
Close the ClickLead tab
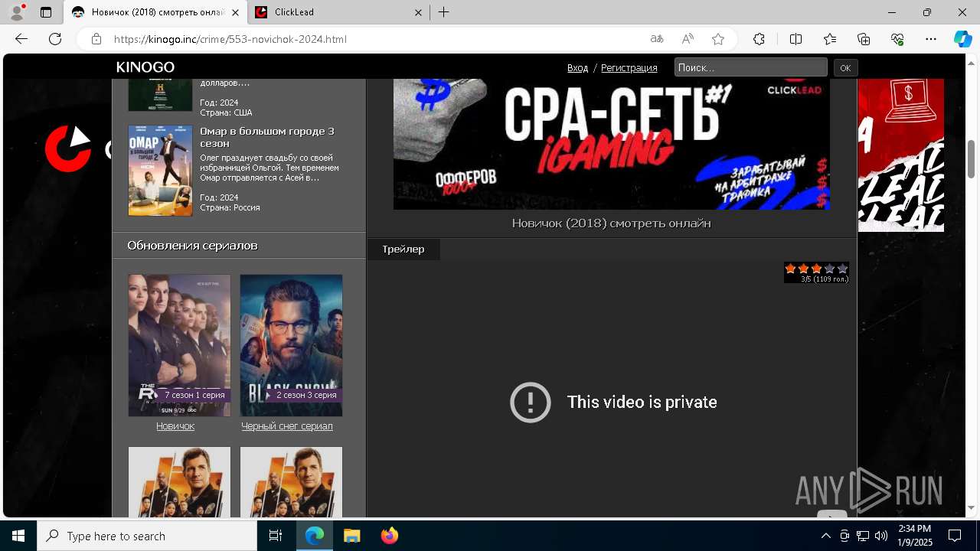tap(419, 12)
